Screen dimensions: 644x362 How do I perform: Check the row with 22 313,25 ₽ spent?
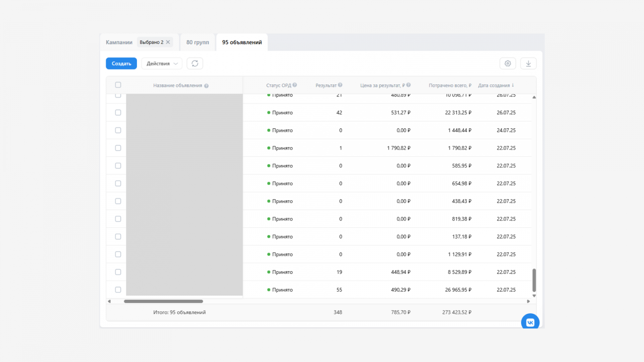118,113
